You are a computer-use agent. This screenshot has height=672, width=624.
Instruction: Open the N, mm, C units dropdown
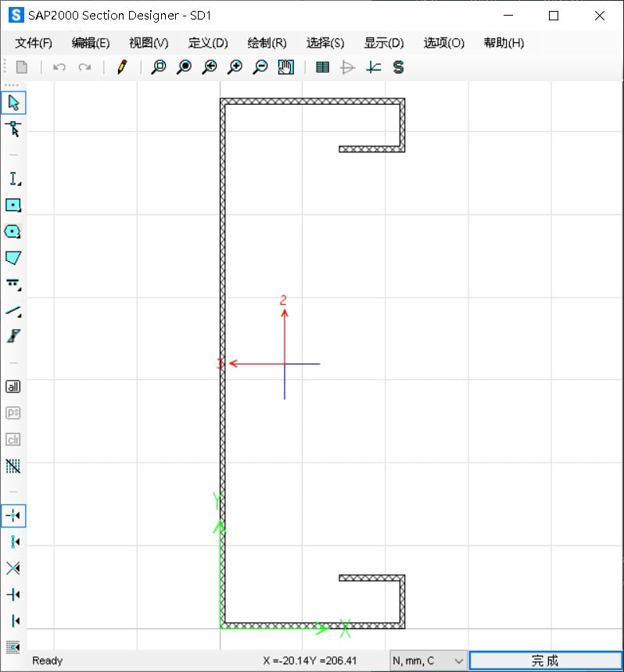[x=429, y=660]
